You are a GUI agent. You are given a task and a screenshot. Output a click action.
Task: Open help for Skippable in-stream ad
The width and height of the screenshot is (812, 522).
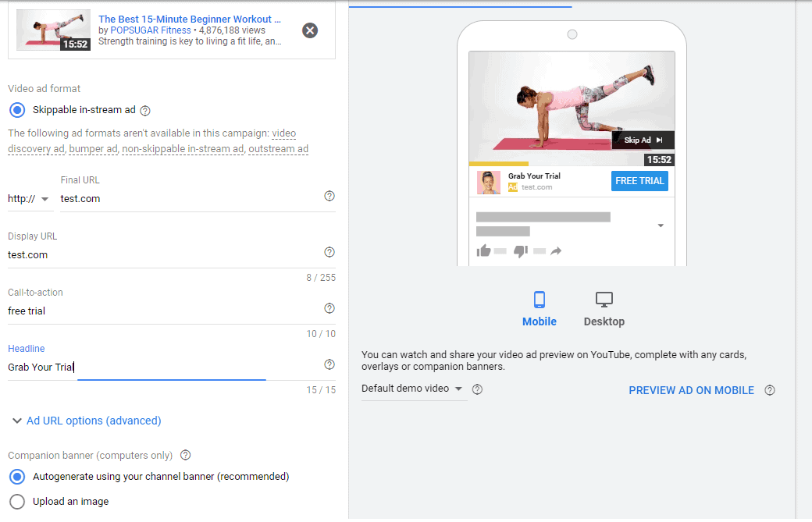145,110
